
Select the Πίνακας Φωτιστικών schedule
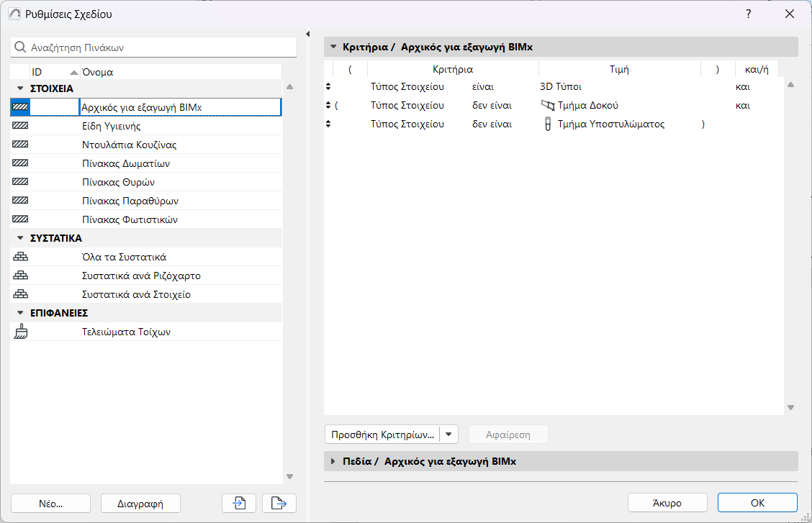pyautogui.click(x=146, y=219)
